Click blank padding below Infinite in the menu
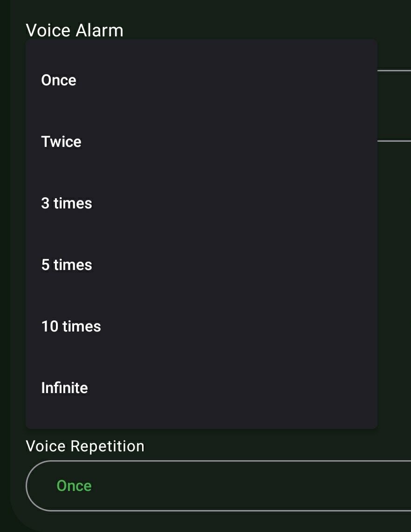The image size is (411, 532). click(200, 417)
